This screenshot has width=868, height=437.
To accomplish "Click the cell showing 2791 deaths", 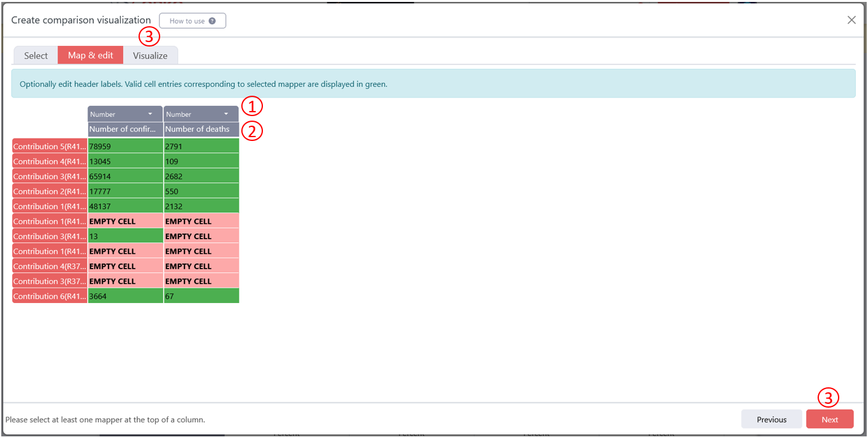I will (200, 146).
